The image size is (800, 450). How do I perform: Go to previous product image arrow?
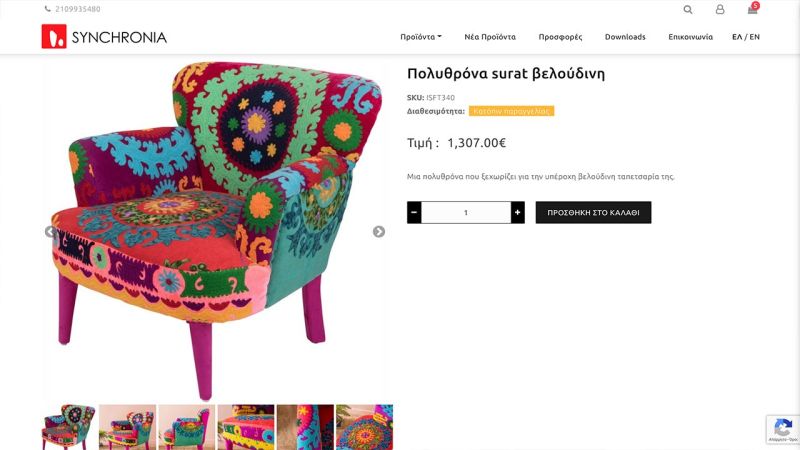coord(50,232)
